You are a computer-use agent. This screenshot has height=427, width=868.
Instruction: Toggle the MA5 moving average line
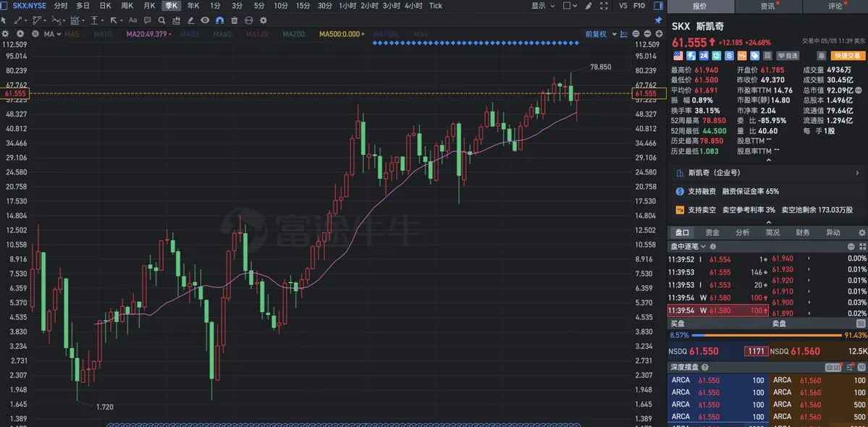72,34
